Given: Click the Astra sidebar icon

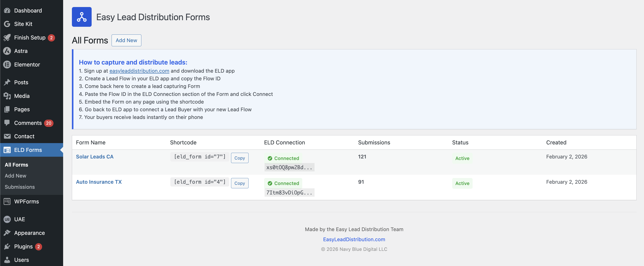Looking at the screenshot, I should coord(7,51).
